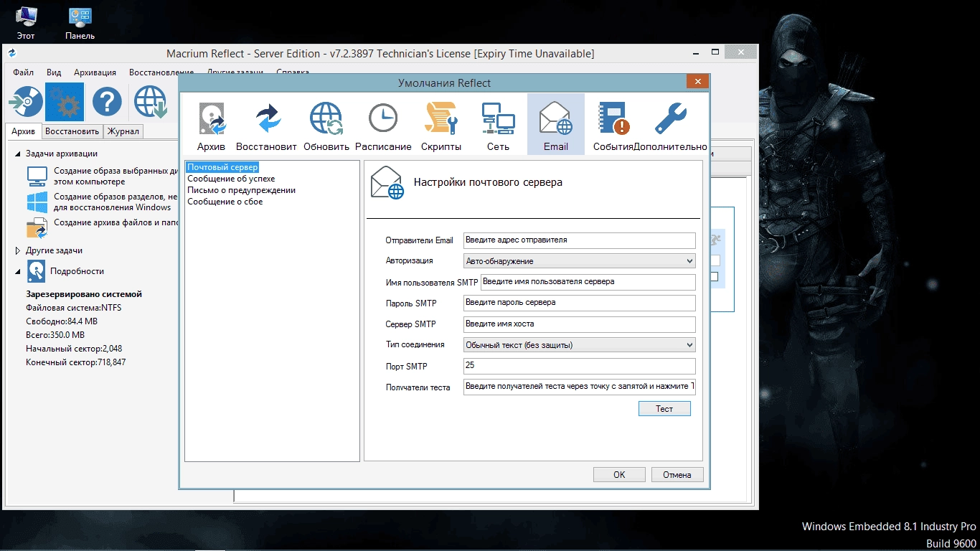This screenshot has height=551, width=980.
Task: Select Почтовый сервер in the list
Action: tap(222, 167)
